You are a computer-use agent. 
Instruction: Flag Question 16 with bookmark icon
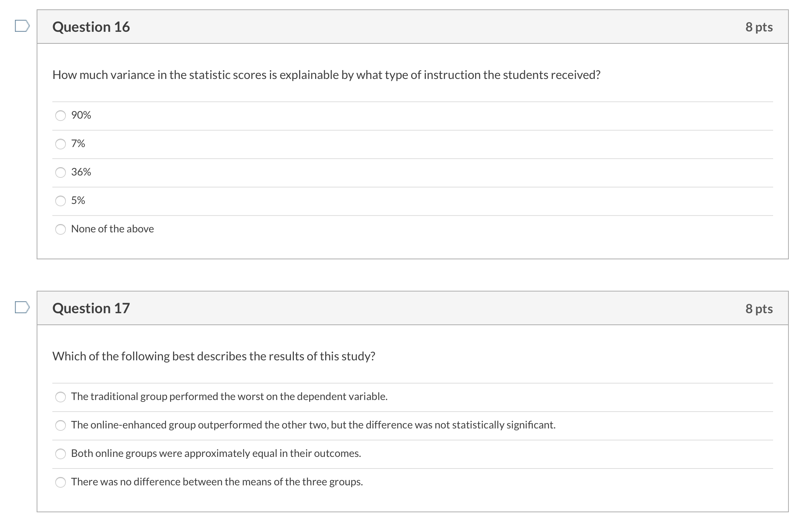(x=22, y=26)
